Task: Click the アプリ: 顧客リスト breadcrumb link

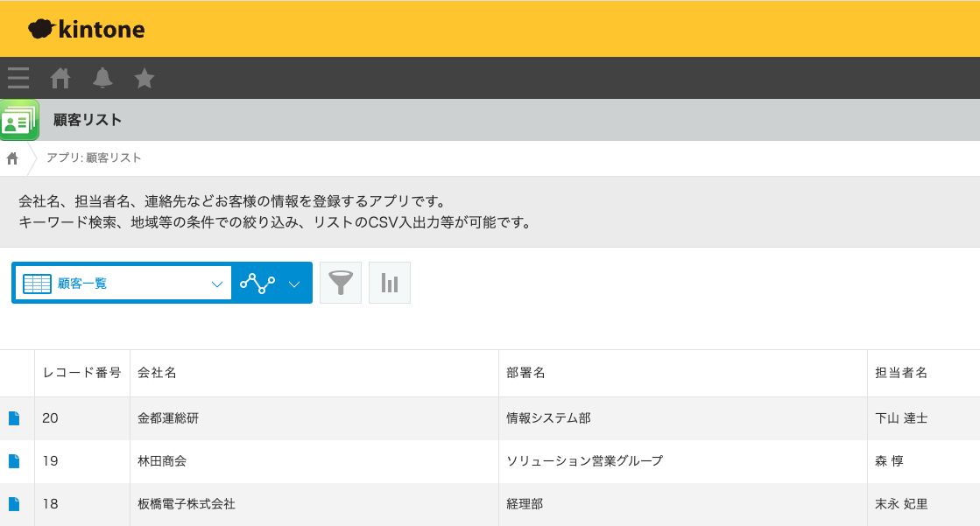Action: pos(94,158)
